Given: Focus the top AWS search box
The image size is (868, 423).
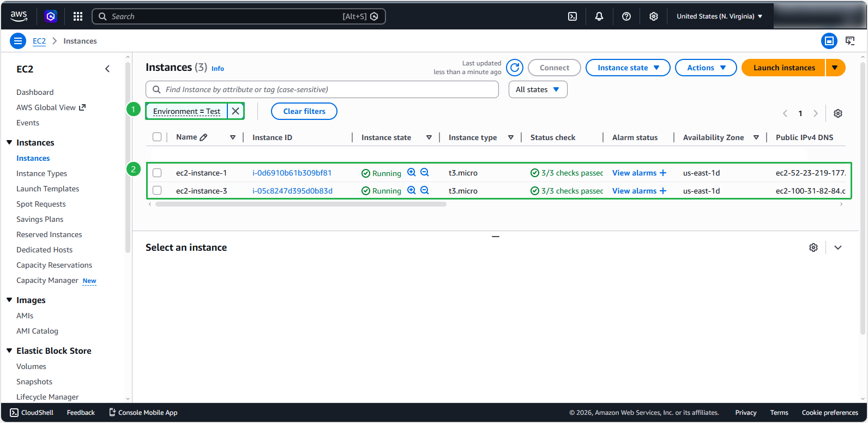Looking at the screenshot, I should (x=239, y=16).
